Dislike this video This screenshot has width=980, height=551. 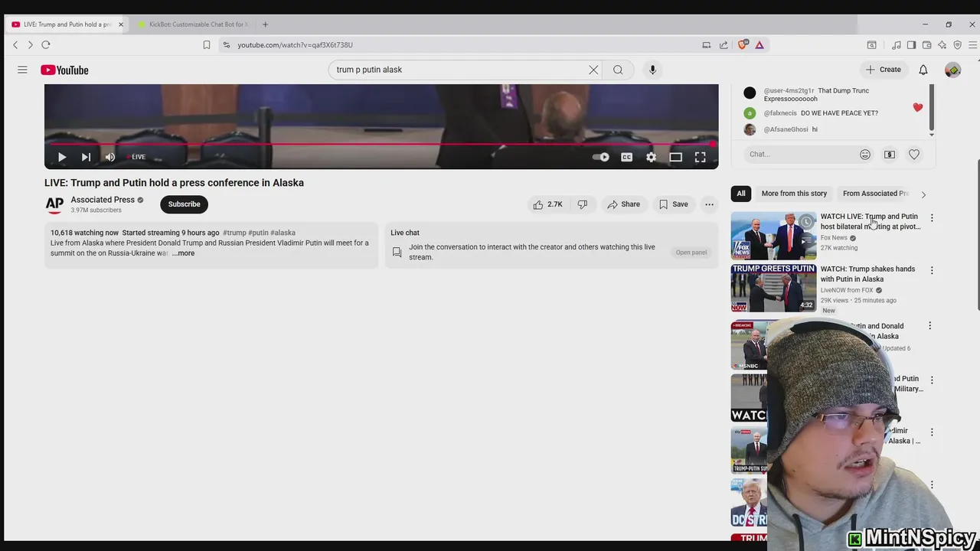click(x=583, y=204)
